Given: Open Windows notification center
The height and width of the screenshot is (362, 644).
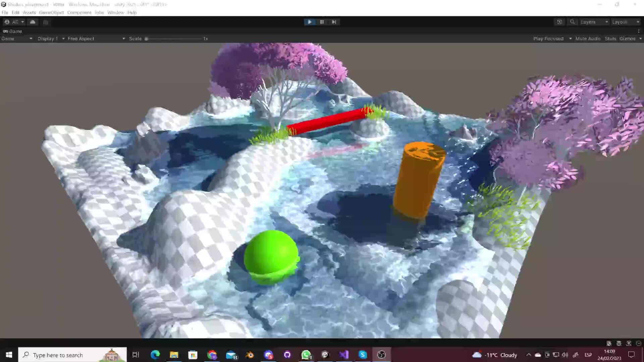Looking at the screenshot, I should 631,355.
